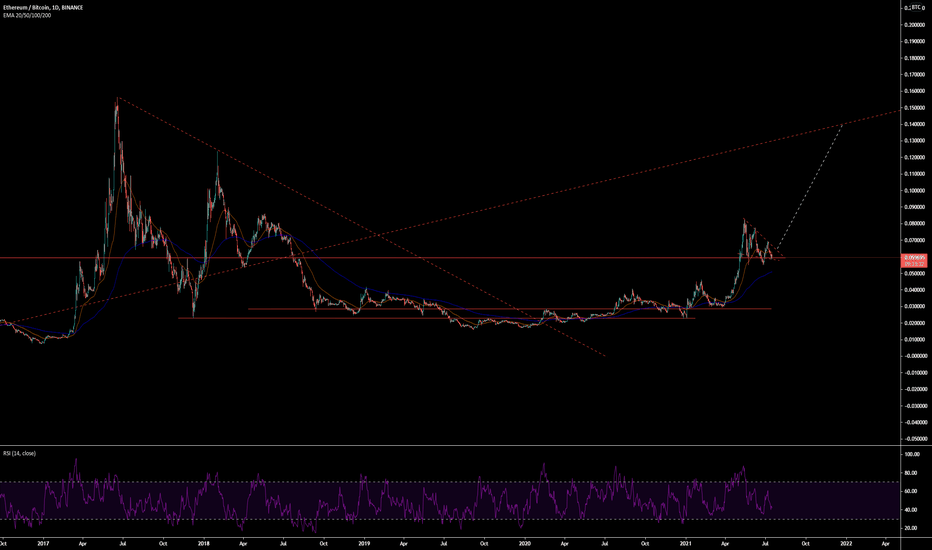Click the 2022 label on time axis
Viewport: 932px width, 550px height.
pos(846,543)
